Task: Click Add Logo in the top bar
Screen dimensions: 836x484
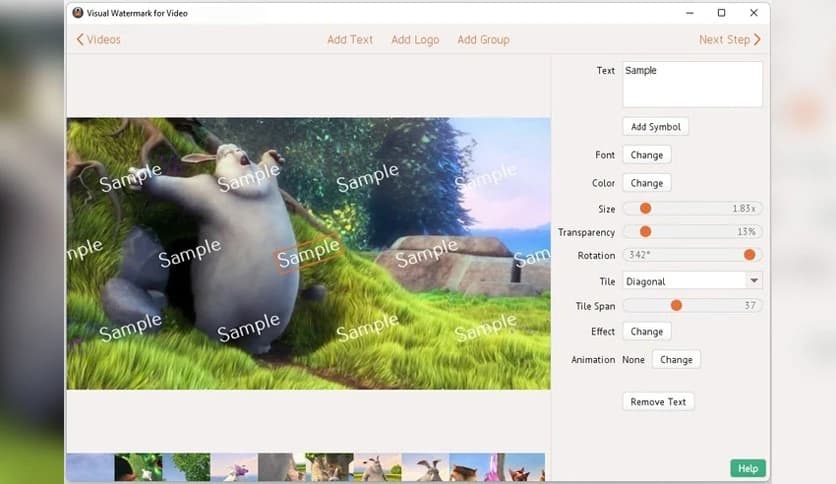Action: [x=415, y=39]
